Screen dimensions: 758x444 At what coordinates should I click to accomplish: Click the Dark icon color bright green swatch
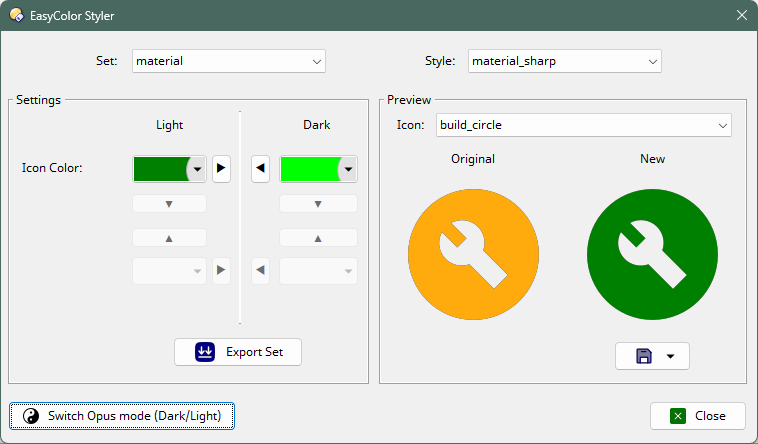309,169
